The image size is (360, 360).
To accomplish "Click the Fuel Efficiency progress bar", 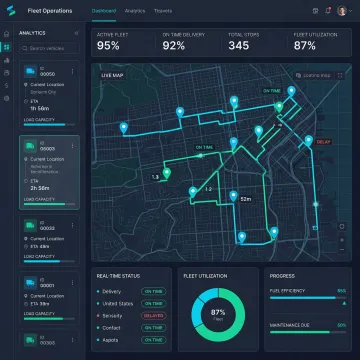I will coord(308,298).
